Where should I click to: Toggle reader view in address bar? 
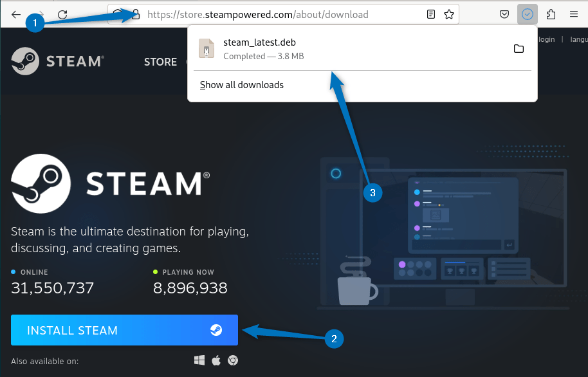pyautogui.click(x=431, y=14)
